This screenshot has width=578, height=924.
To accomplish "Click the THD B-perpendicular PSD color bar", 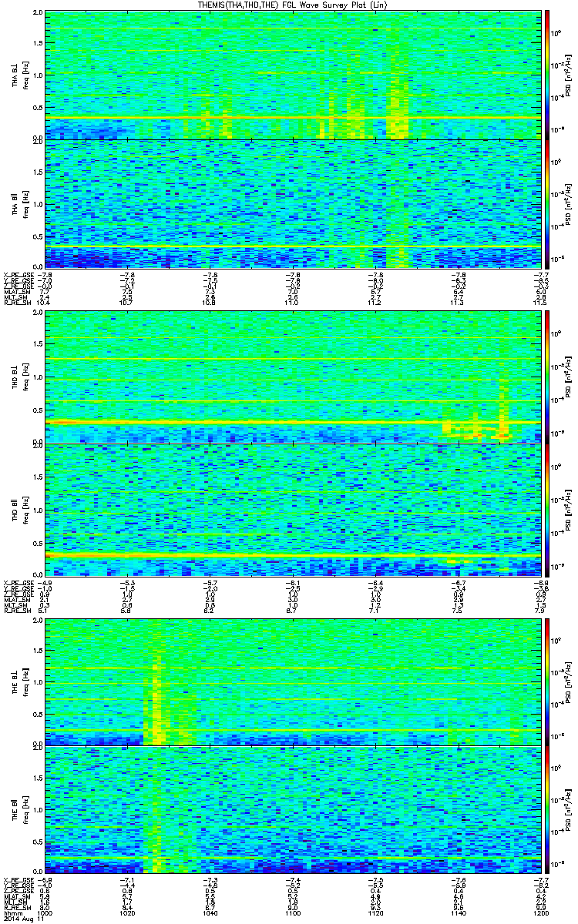I will pos(548,377).
